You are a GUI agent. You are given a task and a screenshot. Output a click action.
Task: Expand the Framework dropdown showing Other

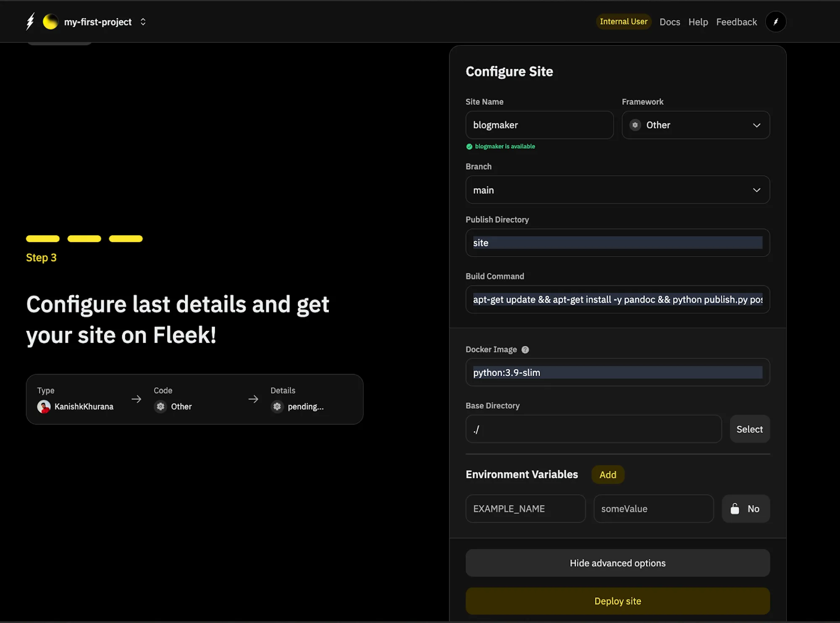click(696, 125)
